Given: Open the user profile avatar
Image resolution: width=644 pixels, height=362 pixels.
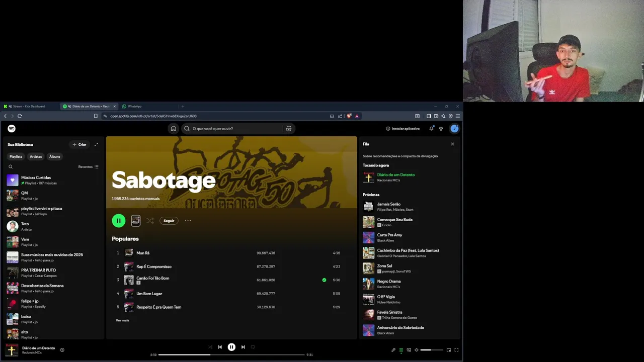Looking at the screenshot, I should 454,129.
